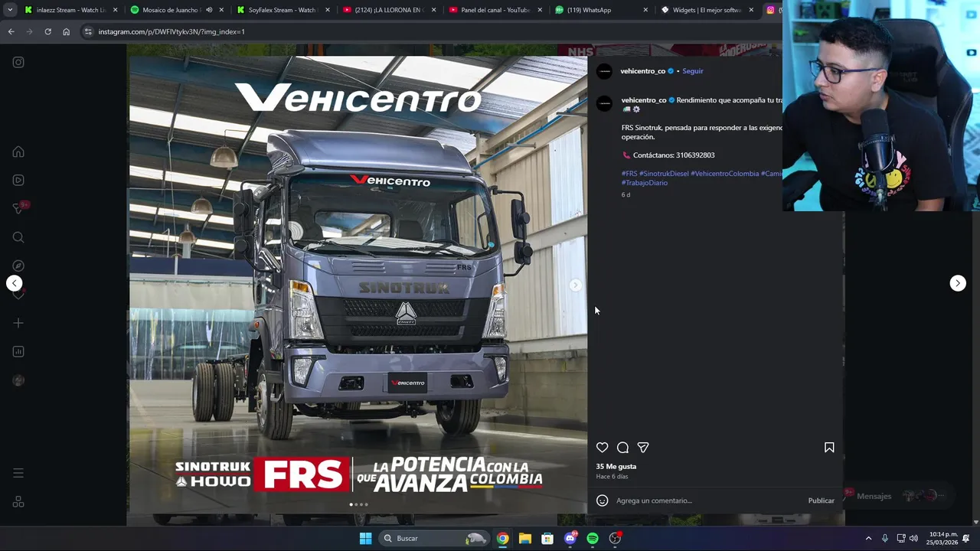Screen dimensions: 980x551
Task: Click Hace 6 días timestamp
Action: [x=612, y=476]
